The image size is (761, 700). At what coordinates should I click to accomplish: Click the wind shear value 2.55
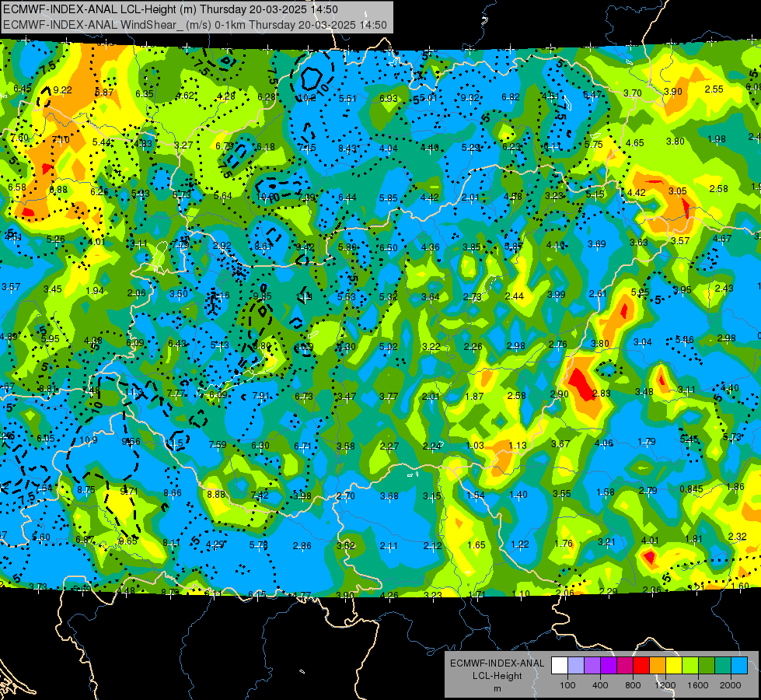point(714,89)
